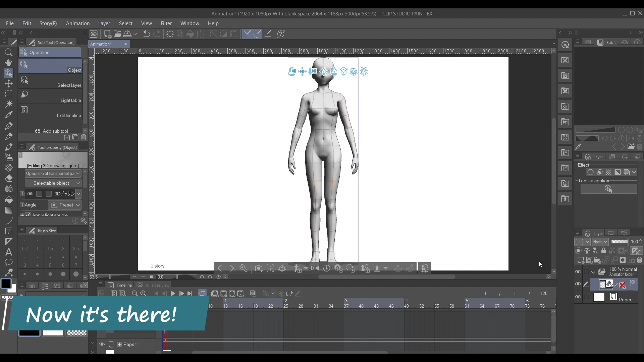Click the timeline Play button

click(x=173, y=294)
